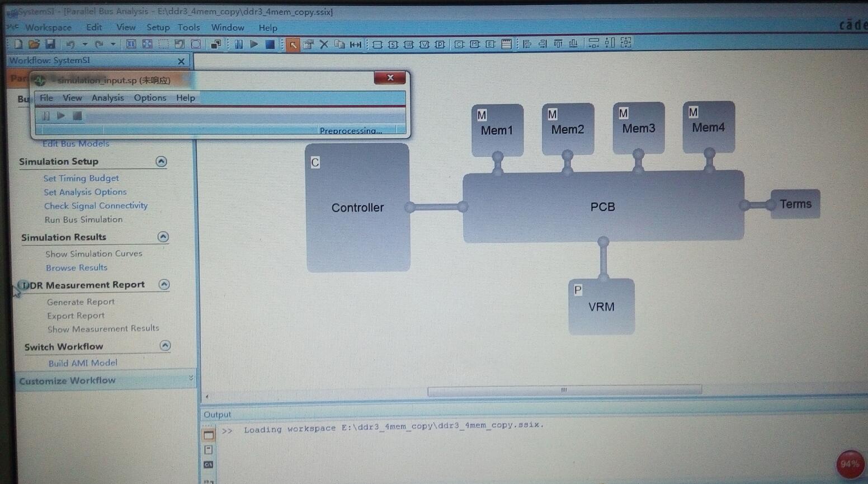868x484 pixels.
Task: Add a P block from the toolbar
Action: tap(440, 44)
